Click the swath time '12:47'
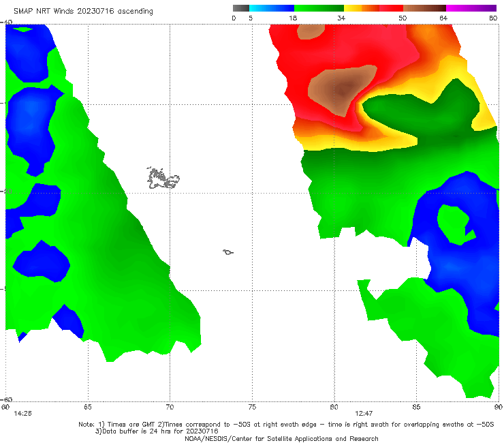 click(x=364, y=414)
